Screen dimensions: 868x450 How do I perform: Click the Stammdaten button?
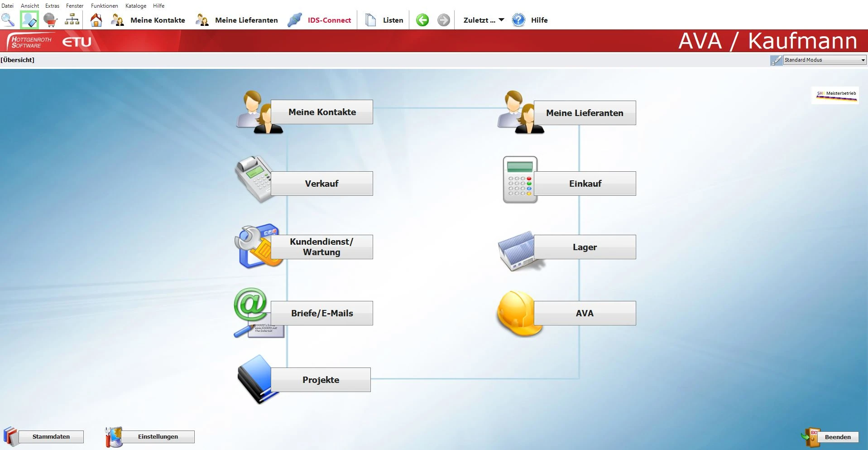51,437
